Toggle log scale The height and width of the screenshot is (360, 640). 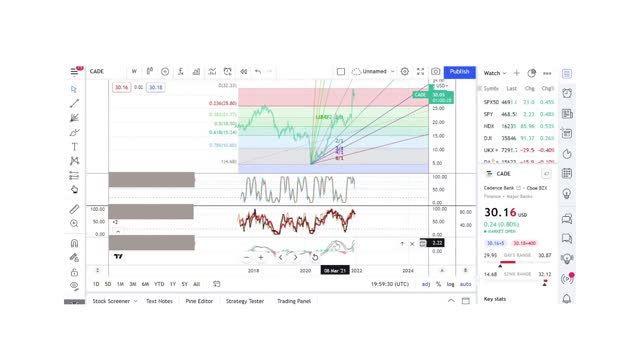450,284
